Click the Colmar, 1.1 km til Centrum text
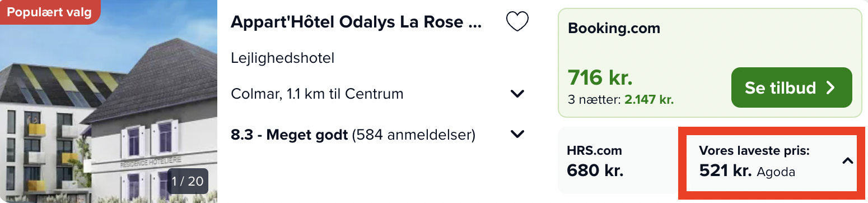 [x=317, y=94]
